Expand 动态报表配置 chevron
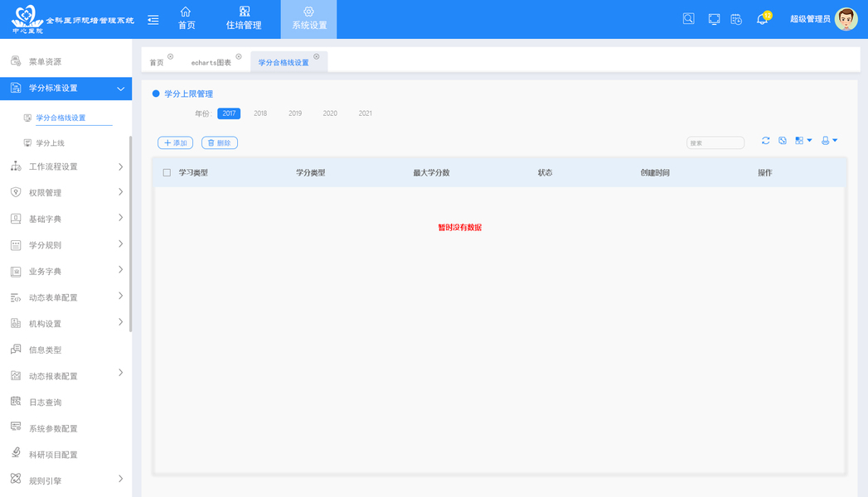This screenshot has width=868, height=497. pyautogui.click(x=121, y=373)
